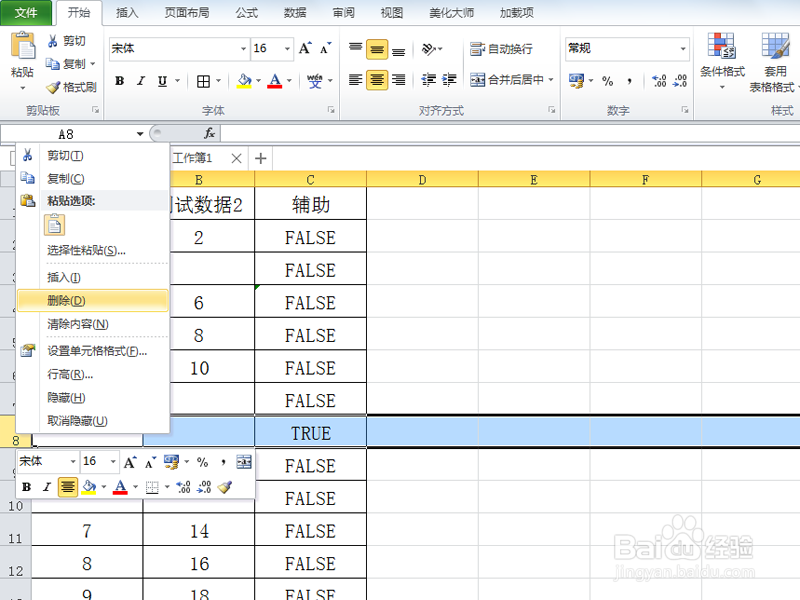The width and height of the screenshot is (800, 600).
Task: Click the Copy icon in ribbon
Action: point(52,64)
